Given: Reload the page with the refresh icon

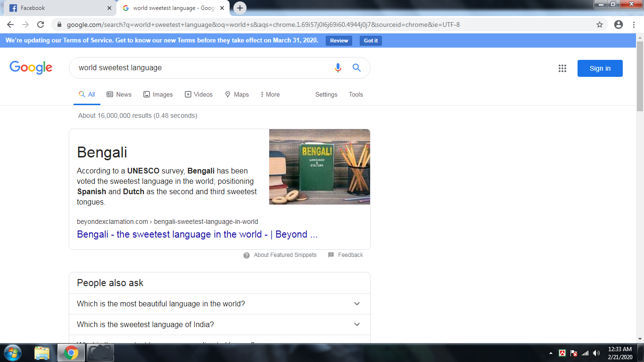Looking at the screenshot, I should (41, 25).
